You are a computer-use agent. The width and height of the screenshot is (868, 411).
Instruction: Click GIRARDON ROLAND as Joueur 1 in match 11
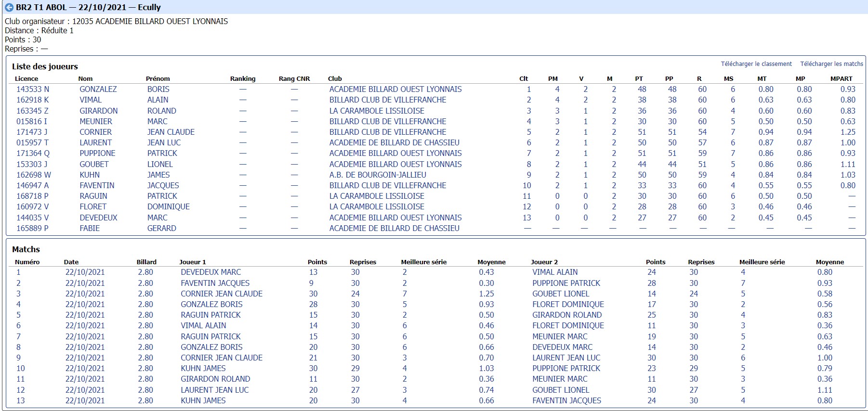point(215,379)
